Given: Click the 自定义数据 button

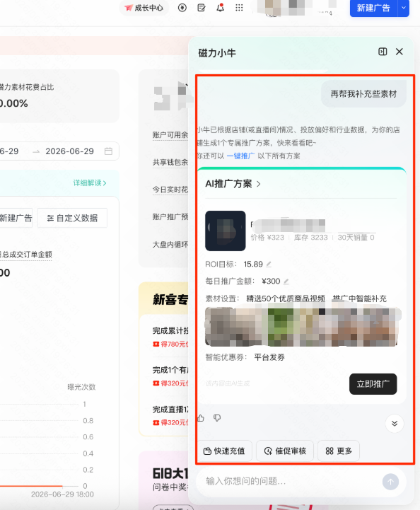Looking at the screenshot, I should [72, 218].
